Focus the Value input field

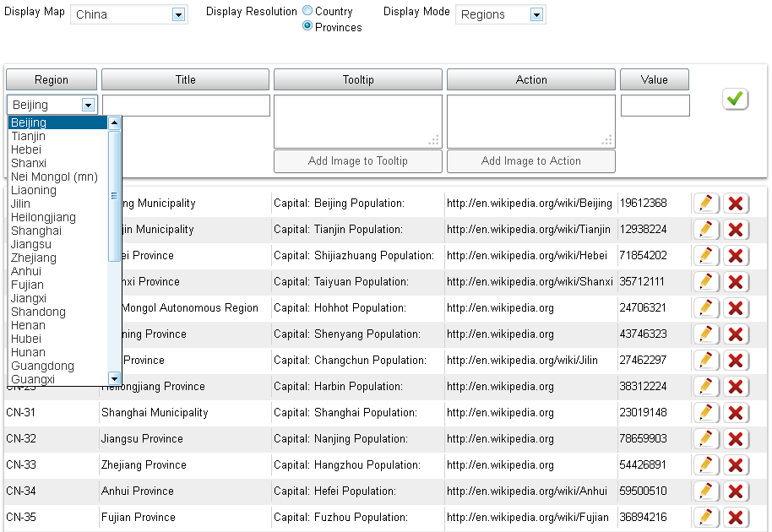click(655, 106)
